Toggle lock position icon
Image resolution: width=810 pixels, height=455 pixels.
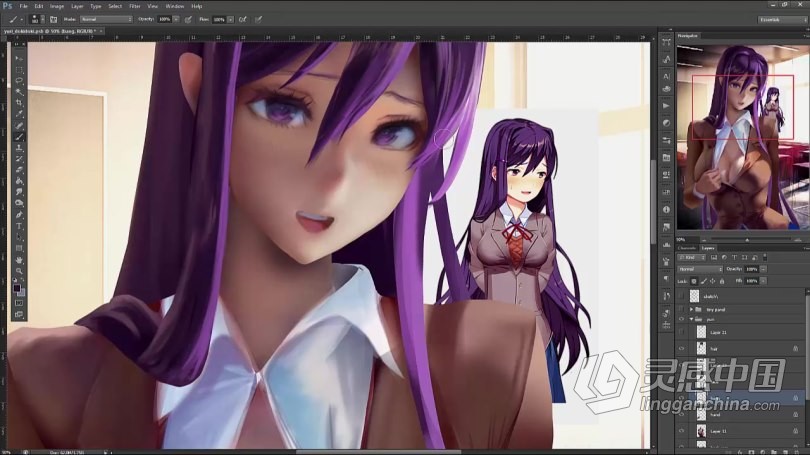tap(712, 281)
